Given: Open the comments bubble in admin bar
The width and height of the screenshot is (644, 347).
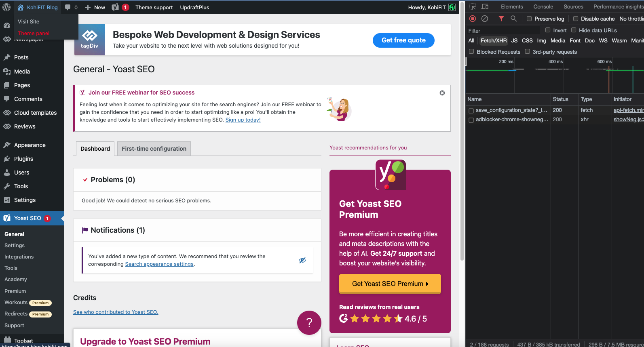Looking at the screenshot, I should tap(71, 7).
